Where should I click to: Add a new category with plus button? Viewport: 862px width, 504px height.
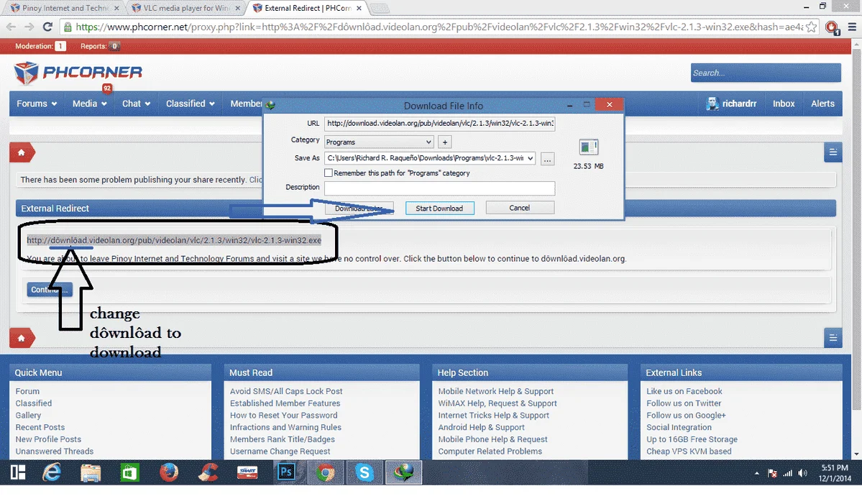click(x=445, y=142)
